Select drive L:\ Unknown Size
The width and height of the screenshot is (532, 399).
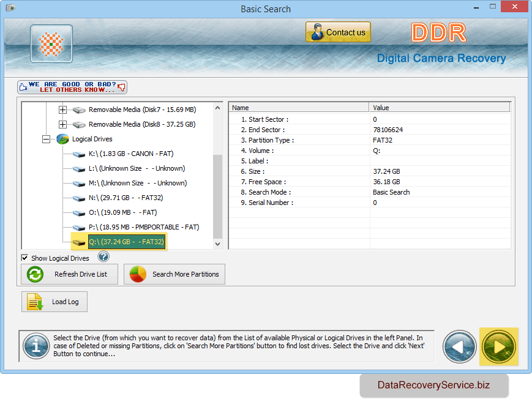point(137,168)
